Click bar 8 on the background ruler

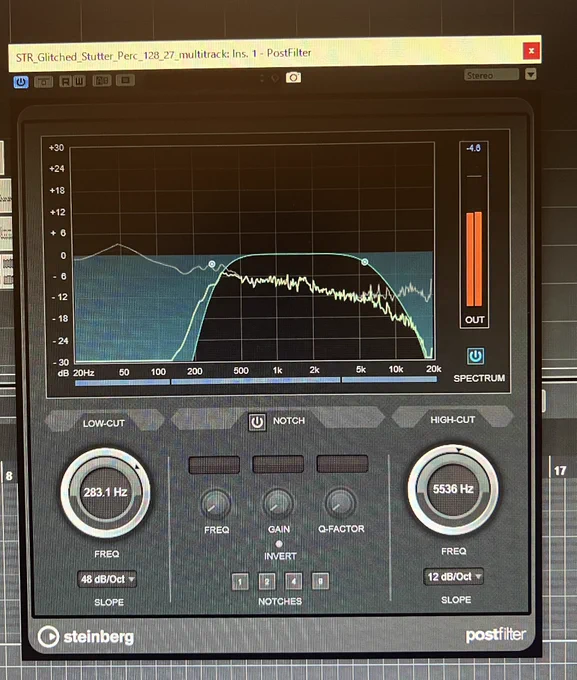(x=9, y=476)
